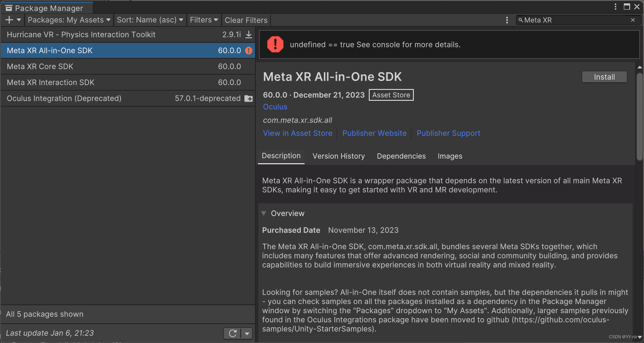Open the options menu left of the search bar
The image size is (644, 343).
coord(507,20)
